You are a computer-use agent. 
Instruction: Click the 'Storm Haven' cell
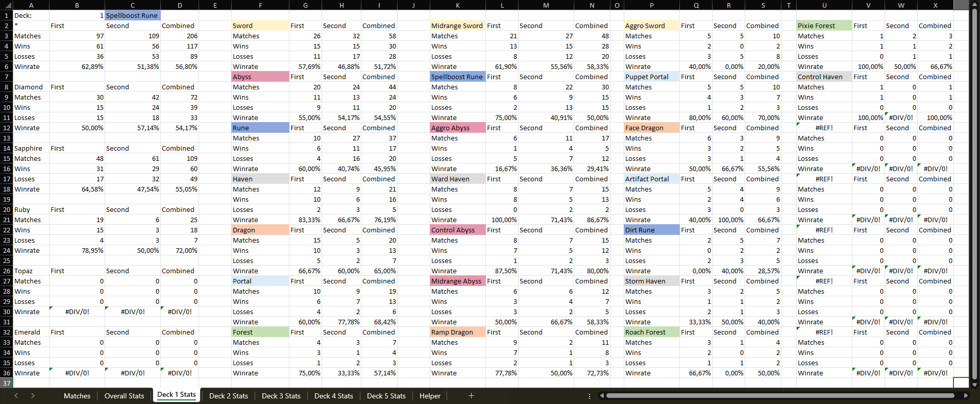[x=652, y=281]
